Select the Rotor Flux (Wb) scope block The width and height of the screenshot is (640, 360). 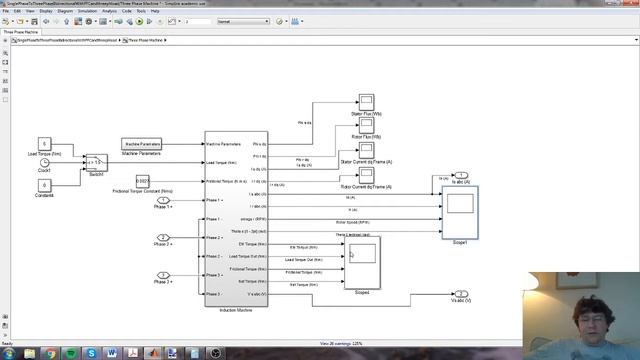[x=366, y=125]
